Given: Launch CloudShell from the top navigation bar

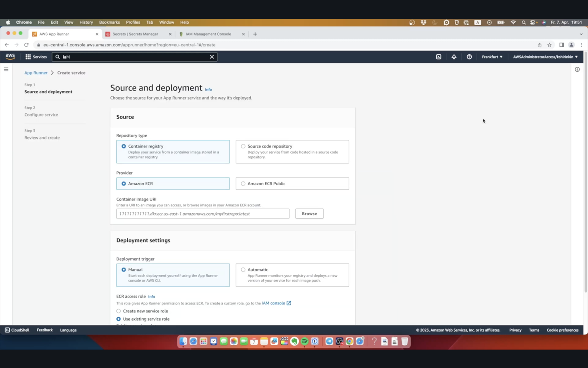Looking at the screenshot, I should pos(438,57).
